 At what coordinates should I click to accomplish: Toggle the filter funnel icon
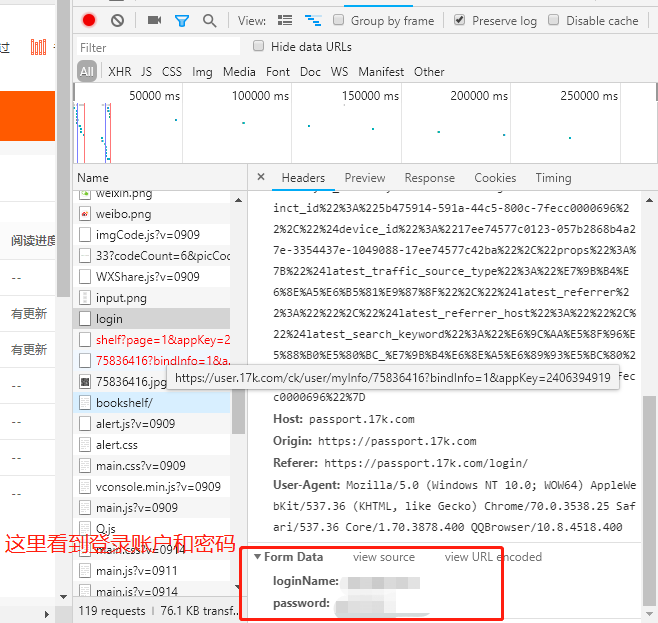182,21
